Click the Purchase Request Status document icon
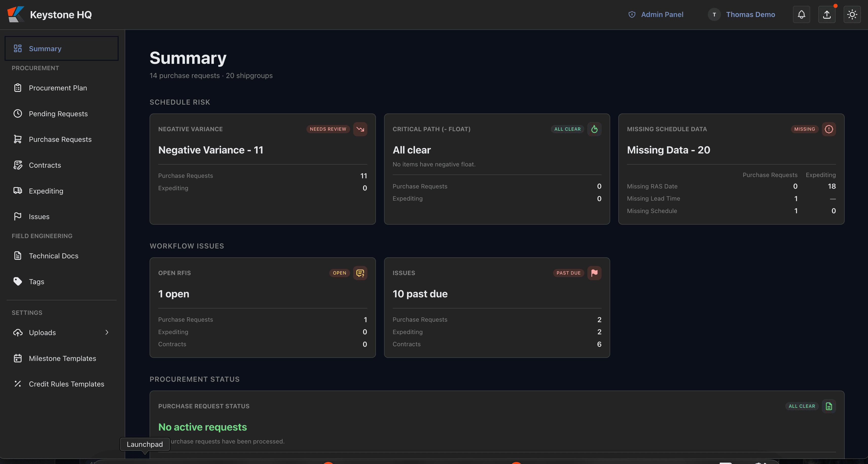Viewport: 868px width, 464px height. coord(828,406)
